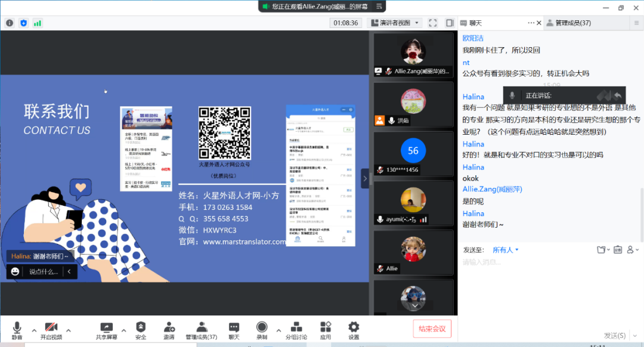Viewport: 644px width, 347px height.
Task: Click the 邀请 (Invite) icon
Action: (x=169, y=327)
